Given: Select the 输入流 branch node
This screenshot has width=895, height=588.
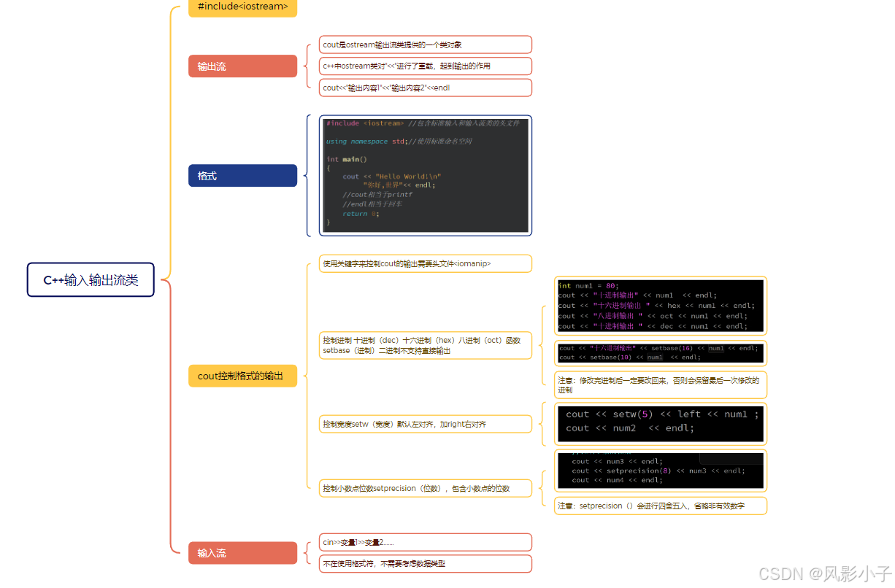Looking at the screenshot, I should tap(243, 553).
